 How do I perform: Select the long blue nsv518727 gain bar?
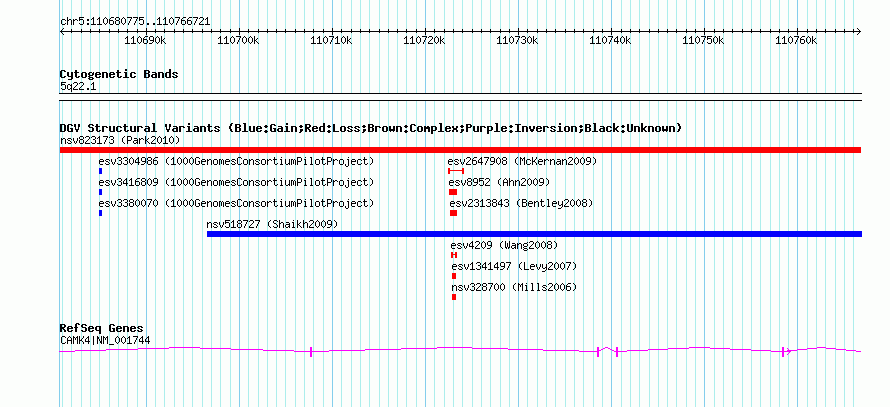point(534,234)
